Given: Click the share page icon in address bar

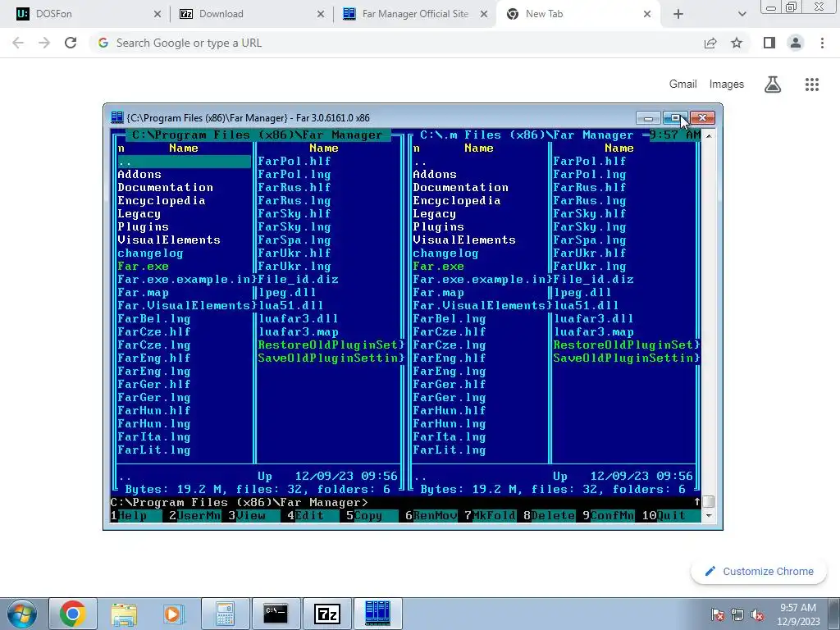Looking at the screenshot, I should [710, 43].
